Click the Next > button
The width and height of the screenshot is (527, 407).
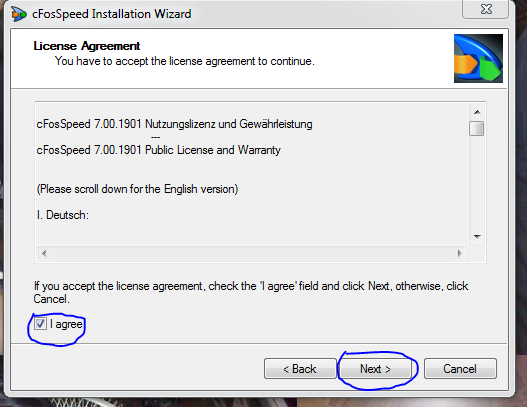375,369
